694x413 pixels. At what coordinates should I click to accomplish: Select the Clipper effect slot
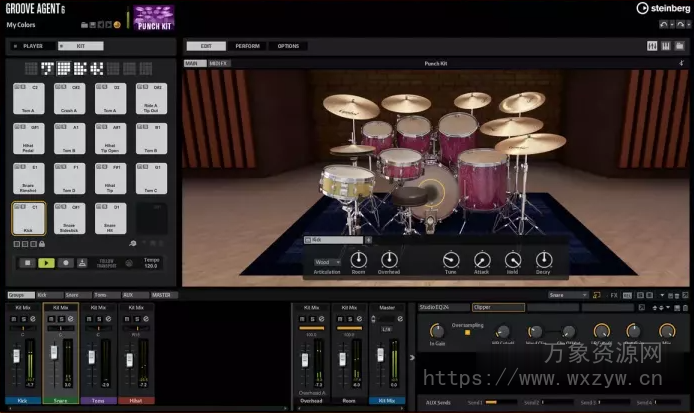(498, 307)
